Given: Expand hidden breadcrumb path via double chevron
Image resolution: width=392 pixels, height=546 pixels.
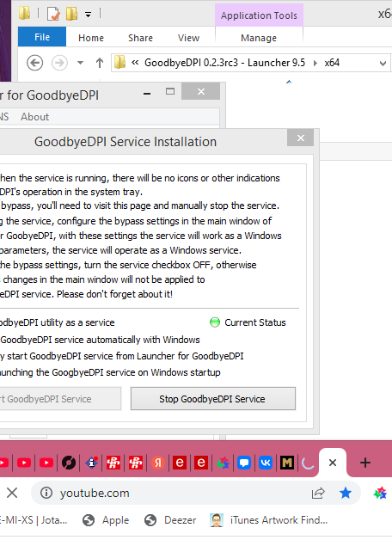Looking at the screenshot, I should tap(135, 63).
